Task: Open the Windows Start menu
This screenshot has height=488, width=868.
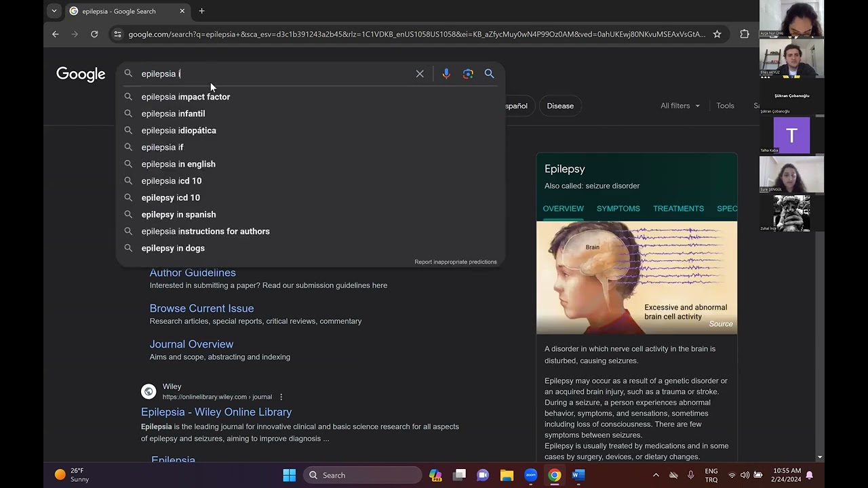Action: coord(290,475)
